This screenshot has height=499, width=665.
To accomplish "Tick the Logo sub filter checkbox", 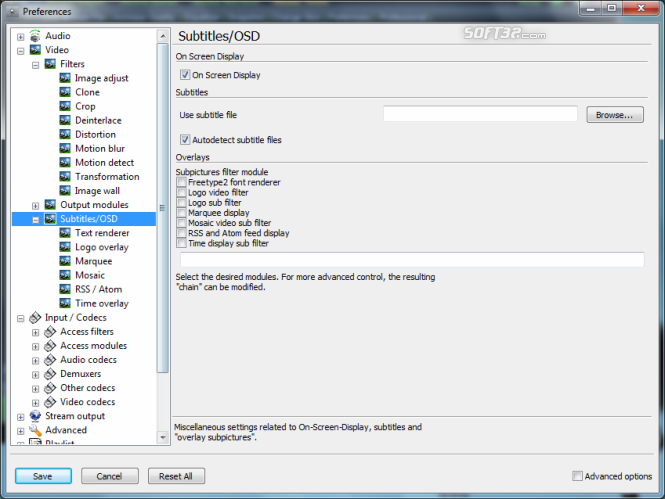I will tap(182, 203).
